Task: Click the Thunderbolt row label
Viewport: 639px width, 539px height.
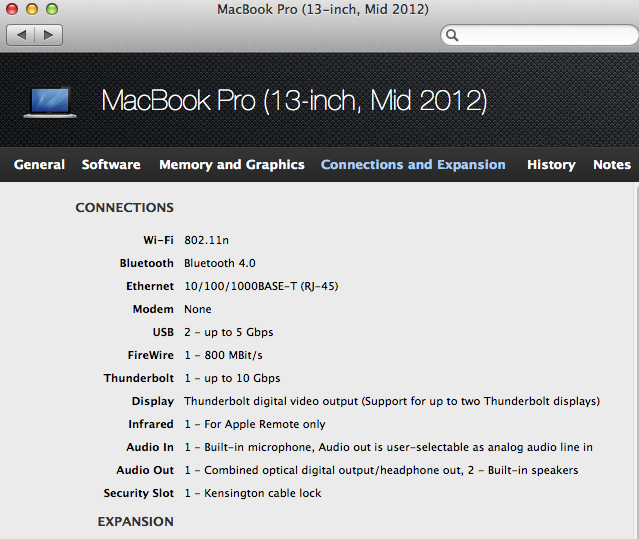Action: pyautogui.click(x=139, y=378)
